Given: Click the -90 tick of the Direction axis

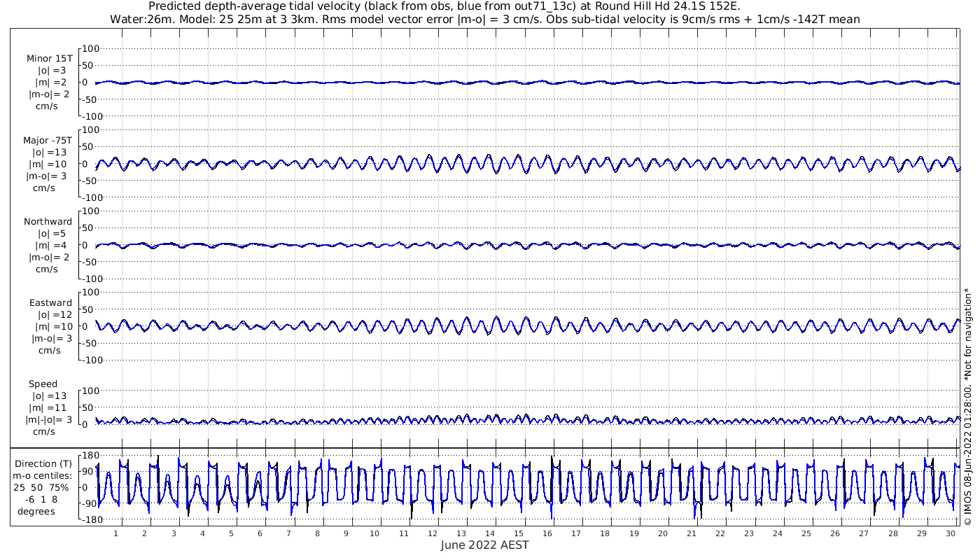Looking at the screenshot, I should [90, 504].
